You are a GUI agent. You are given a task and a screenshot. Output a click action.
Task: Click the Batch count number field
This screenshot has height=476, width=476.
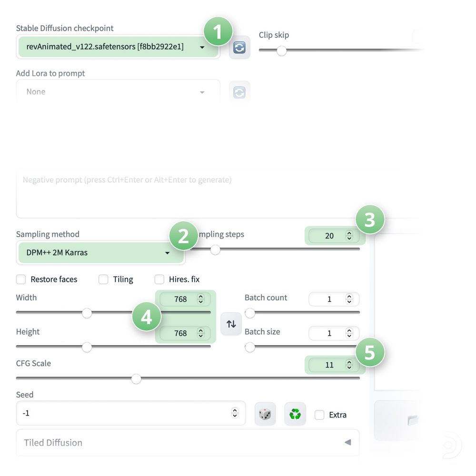coord(329,299)
